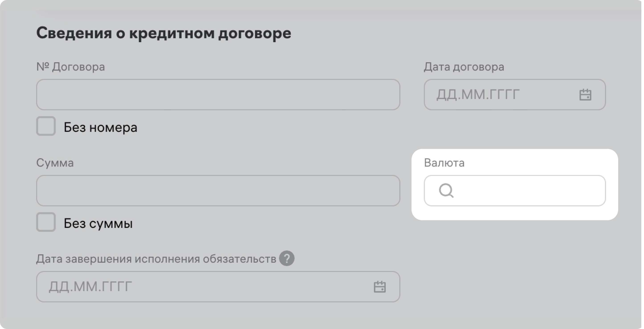This screenshot has height=329, width=644.
Task: Open calendar for Дата завершения исполнения обязательств
Action: coord(379,287)
